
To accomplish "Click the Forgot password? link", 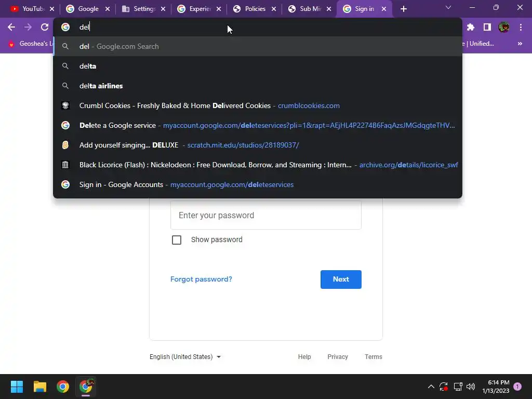I will (201, 279).
